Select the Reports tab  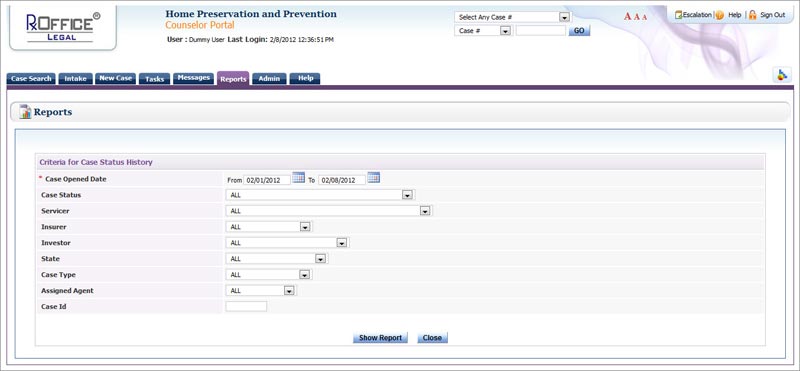point(233,79)
